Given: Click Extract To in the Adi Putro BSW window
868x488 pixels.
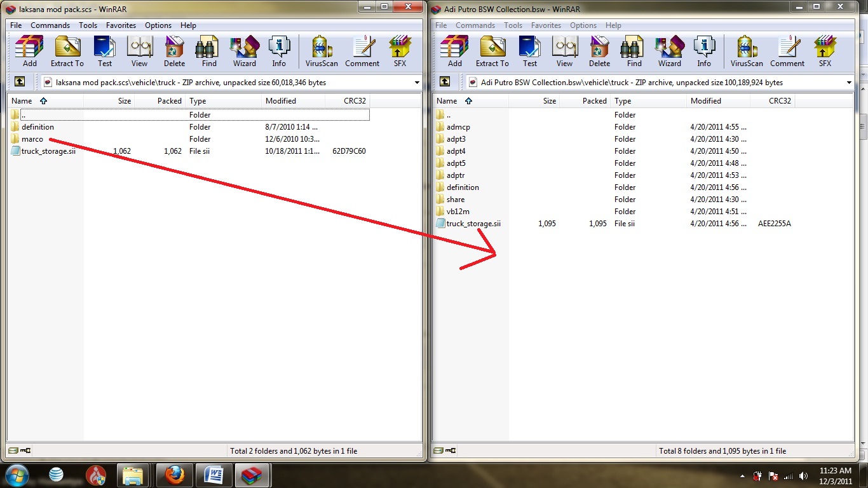Looking at the screenshot, I should [x=492, y=51].
